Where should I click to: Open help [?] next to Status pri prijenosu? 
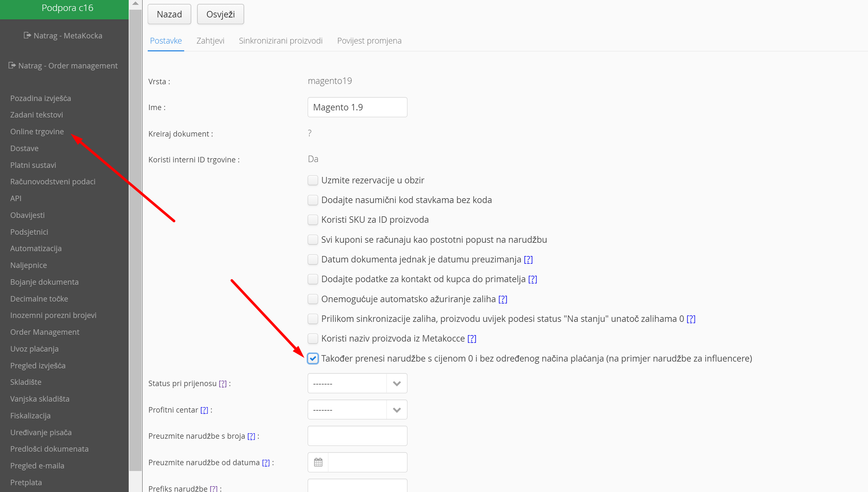[x=223, y=384]
